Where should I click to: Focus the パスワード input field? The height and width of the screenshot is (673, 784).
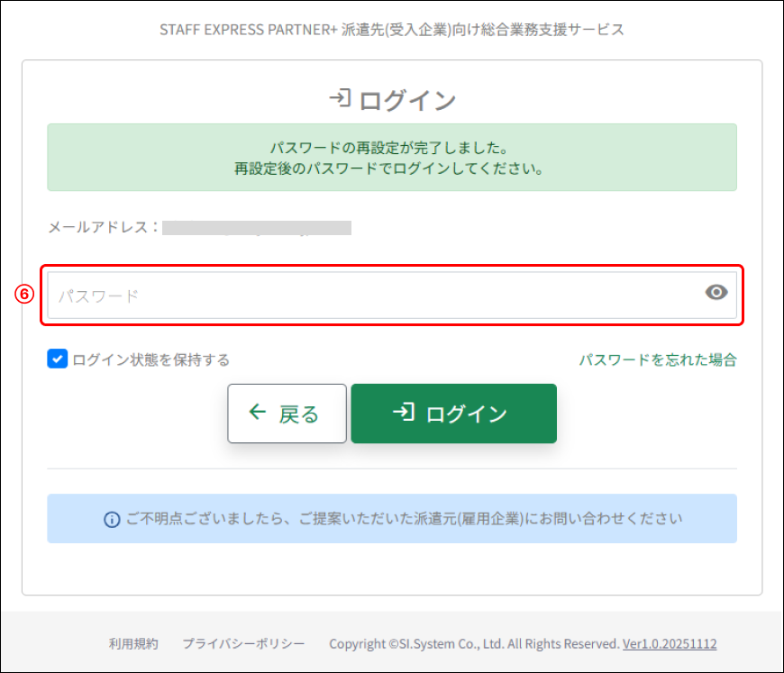[x=391, y=295]
